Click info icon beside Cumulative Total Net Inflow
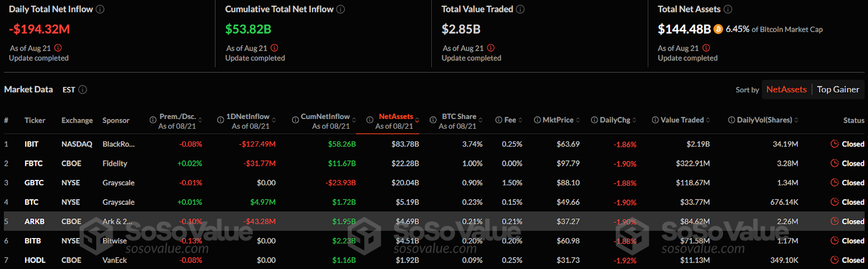Image resolution: width=868 pixels, height=269 pixels. (x=341, y=9)
